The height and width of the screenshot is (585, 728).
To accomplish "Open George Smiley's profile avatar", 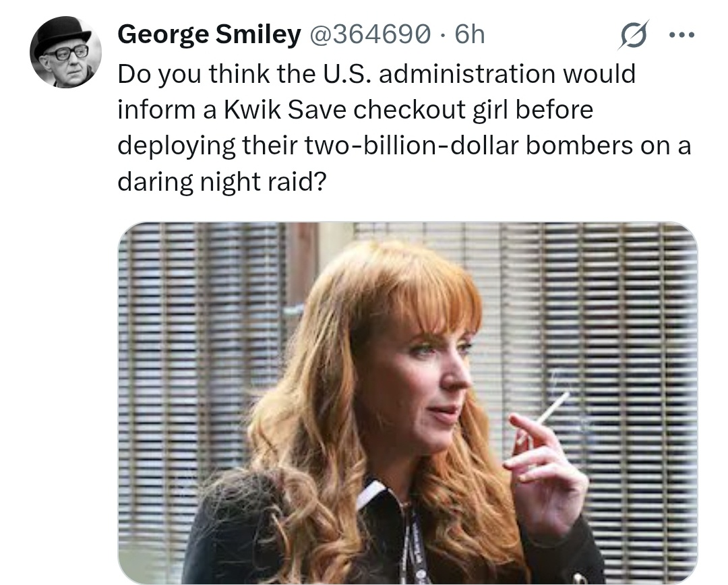I will 66,52.
